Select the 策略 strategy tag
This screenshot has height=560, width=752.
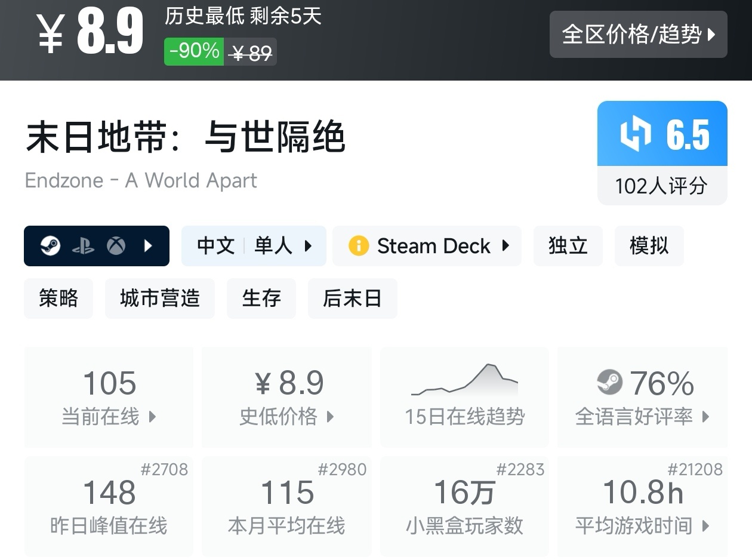(58, 298)
